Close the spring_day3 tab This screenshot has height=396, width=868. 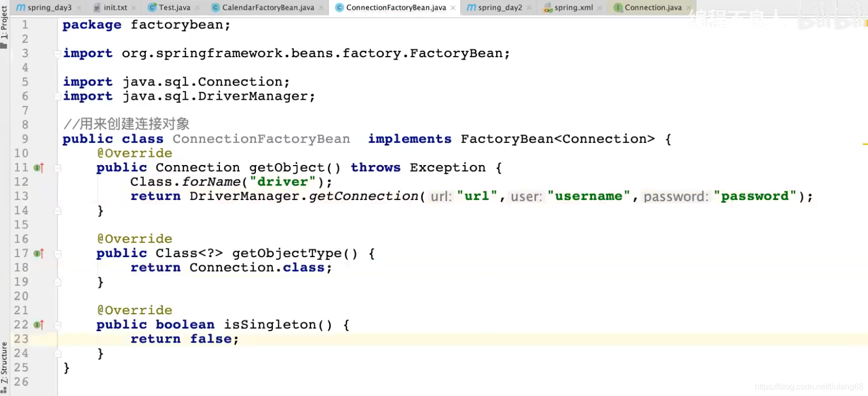[x=79, y=8]
